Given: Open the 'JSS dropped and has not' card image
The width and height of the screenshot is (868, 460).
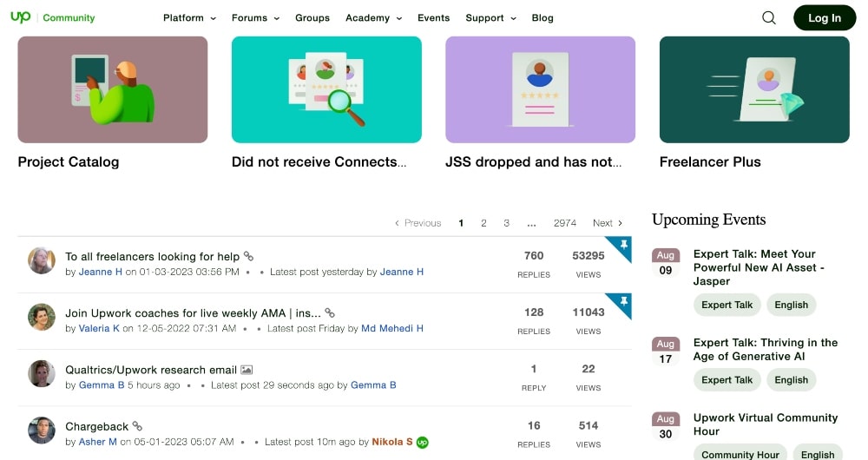Looking at the screenshot, I should (x=540, y=89).
